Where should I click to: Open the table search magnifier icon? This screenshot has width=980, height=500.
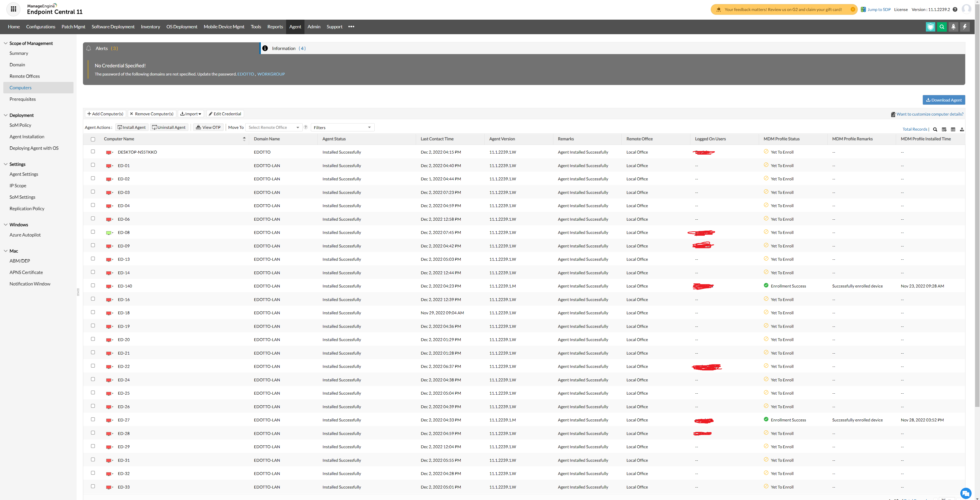(935, 129)
